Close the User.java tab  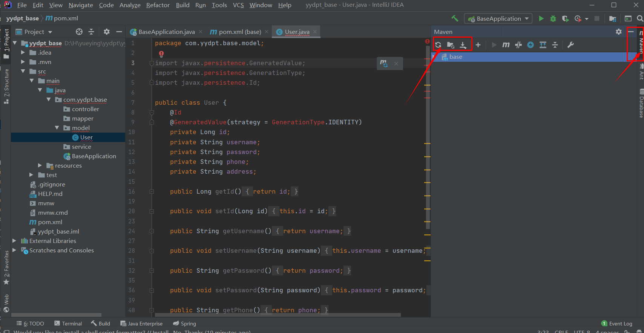(x=315, y=32)
